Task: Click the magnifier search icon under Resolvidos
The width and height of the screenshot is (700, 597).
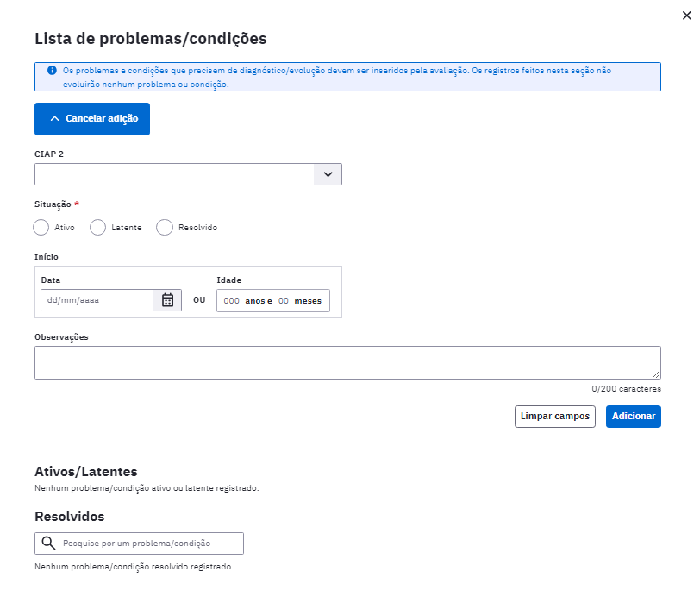Action: coord(48,543)
